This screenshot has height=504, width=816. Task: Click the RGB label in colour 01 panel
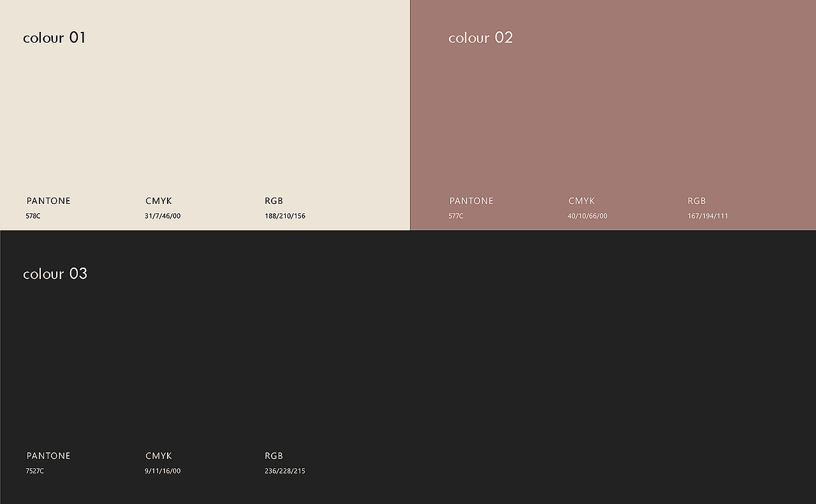(273, 201)
